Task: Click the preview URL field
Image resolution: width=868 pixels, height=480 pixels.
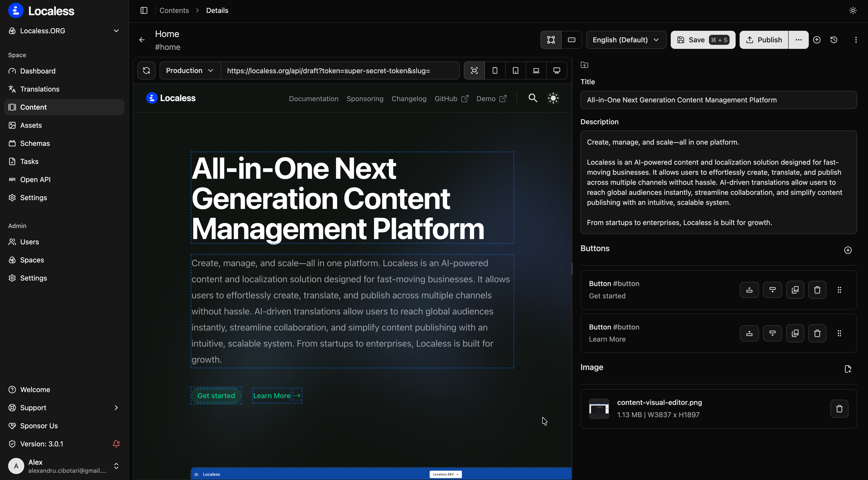Action: pos(340,70)
